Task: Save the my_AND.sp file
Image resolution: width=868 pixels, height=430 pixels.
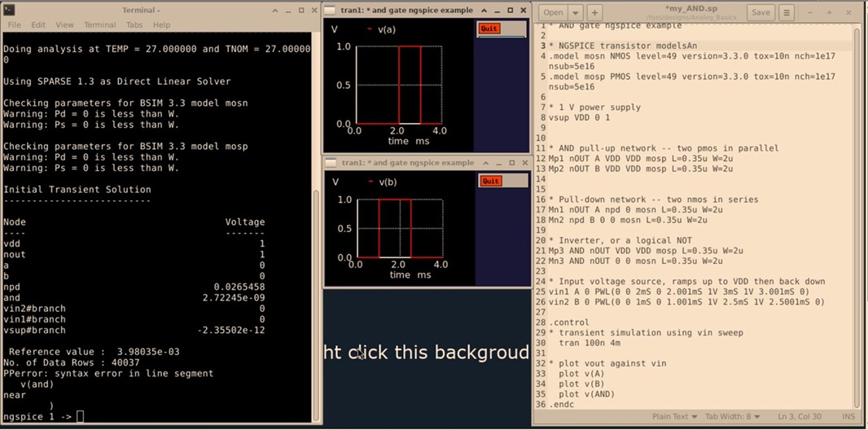Action: click(x=760, y=12)
